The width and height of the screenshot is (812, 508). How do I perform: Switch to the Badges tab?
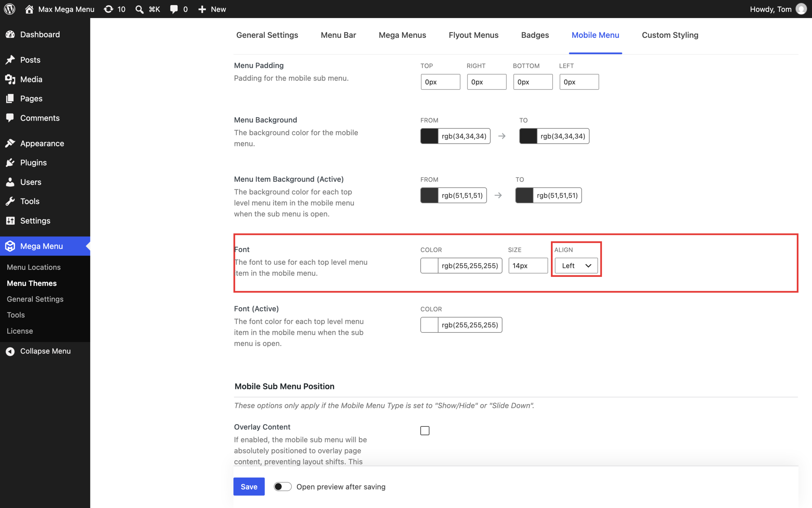pos(535,35)
